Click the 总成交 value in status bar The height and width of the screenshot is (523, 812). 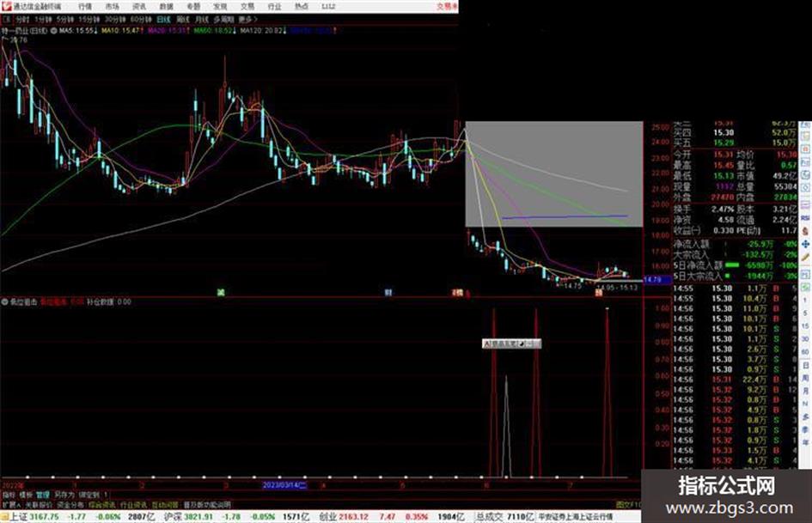pyautogui.click(x=520, y=517)
